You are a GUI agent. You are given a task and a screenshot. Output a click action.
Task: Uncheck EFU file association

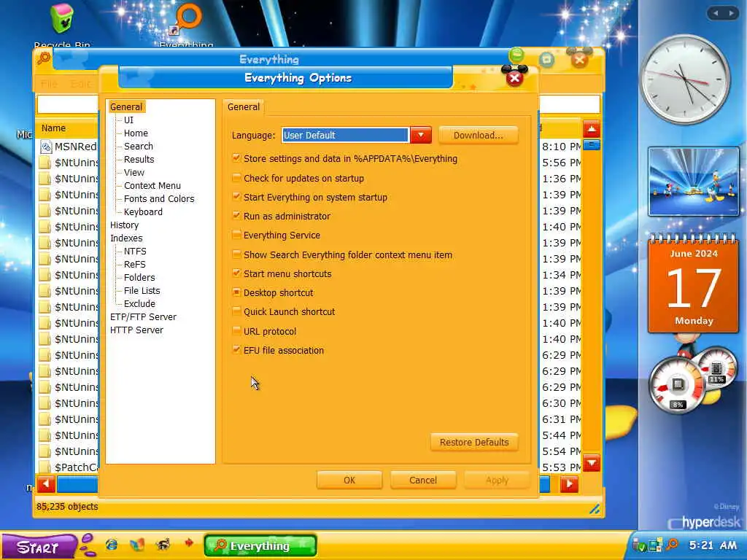coord(236,349)
